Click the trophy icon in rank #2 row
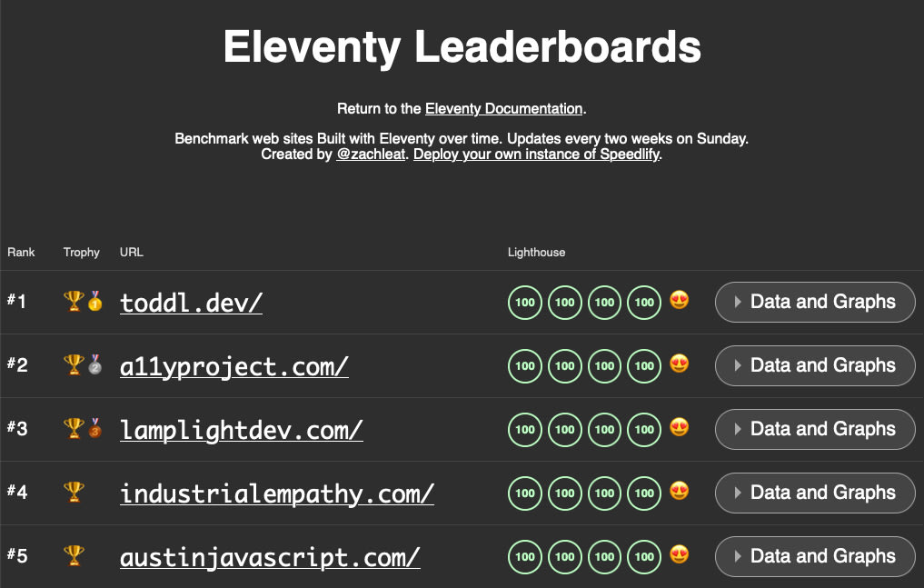924x588 pixels. coord(74,364)
